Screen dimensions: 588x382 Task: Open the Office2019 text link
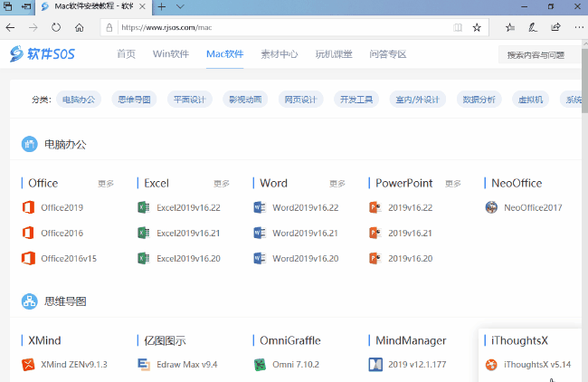[62, 207]
